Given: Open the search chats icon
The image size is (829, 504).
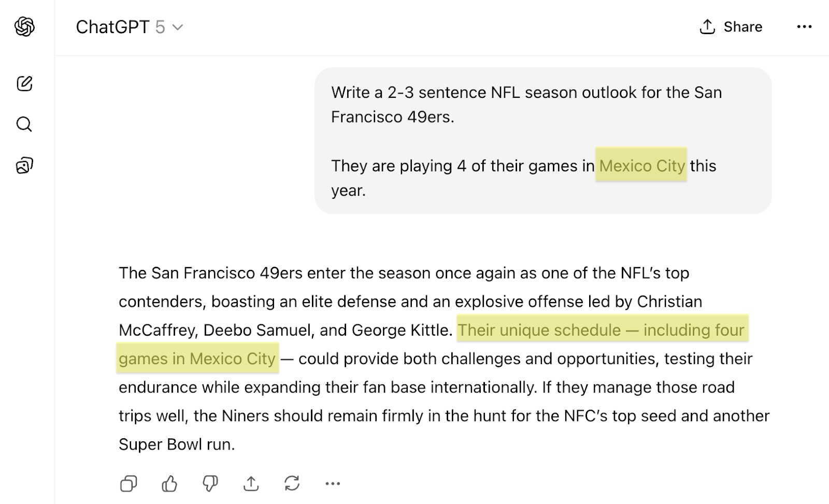Looking at the screenshot, I should 24,124.
